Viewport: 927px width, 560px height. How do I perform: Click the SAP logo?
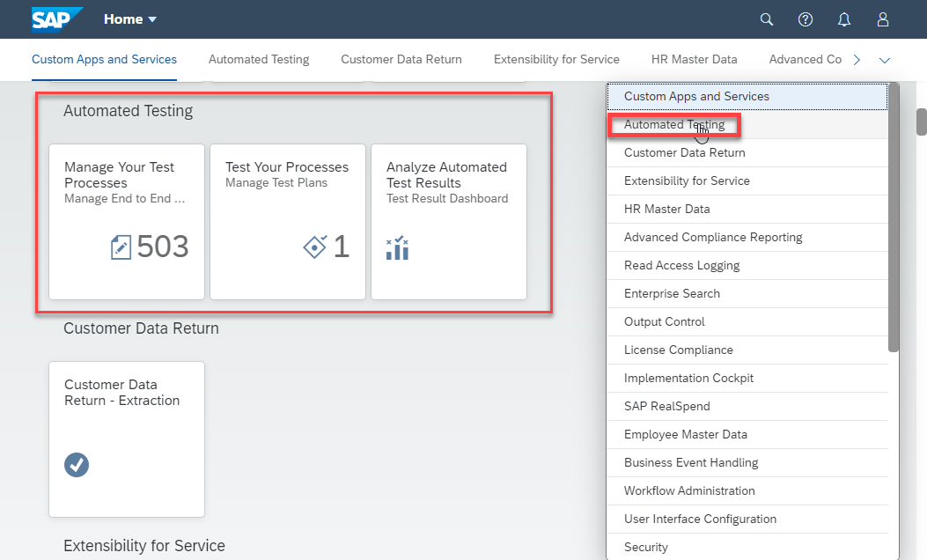click(x=56, y=18)
